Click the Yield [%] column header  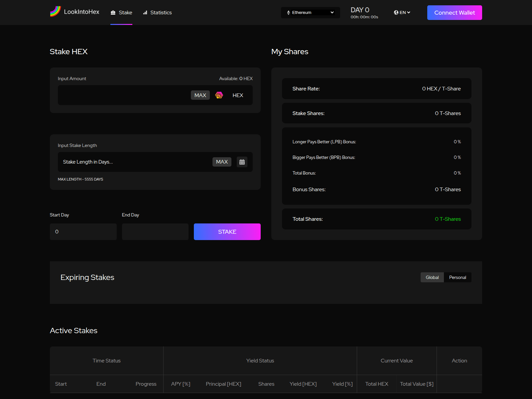(342, 384)
